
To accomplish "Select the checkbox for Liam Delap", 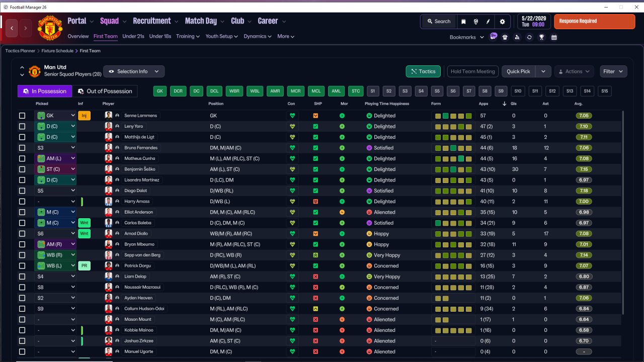I will (22, 277).
